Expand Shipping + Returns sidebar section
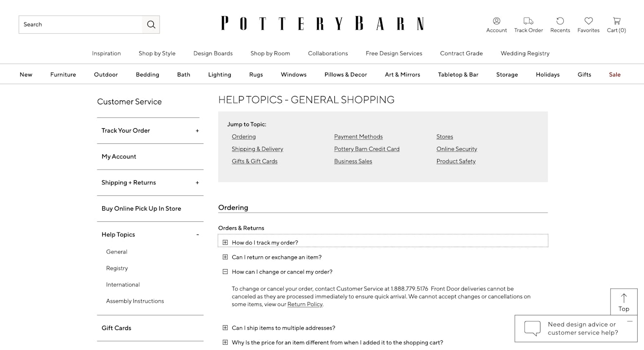Image resolution: width=644 pixels, height=350 pixels. [x=197, y=183]
